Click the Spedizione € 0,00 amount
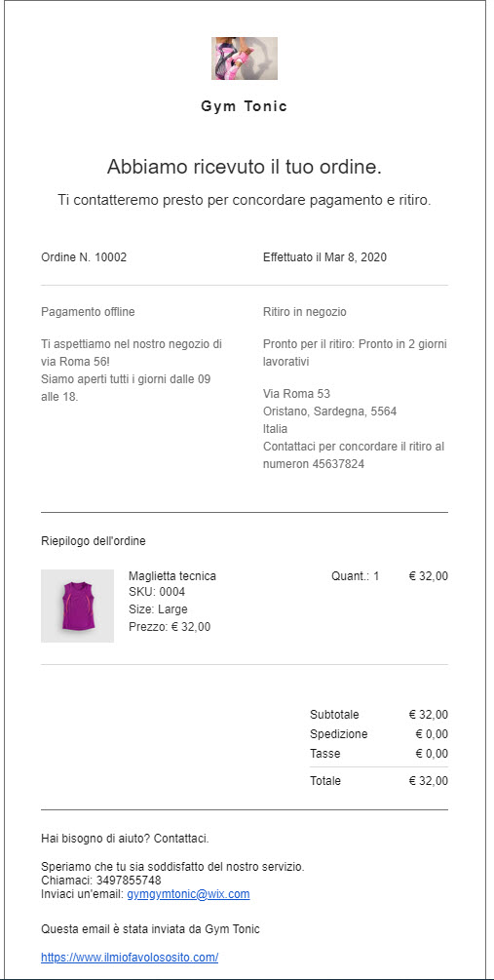 pos(433,733)
